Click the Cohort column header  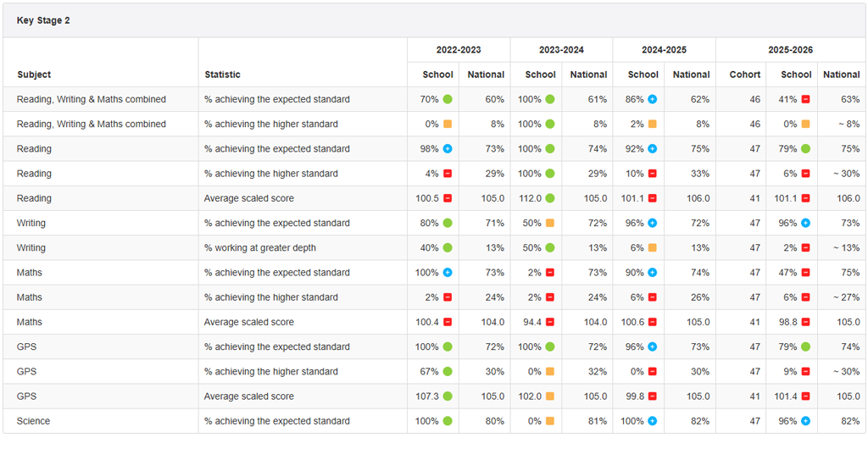click(744, 75)
